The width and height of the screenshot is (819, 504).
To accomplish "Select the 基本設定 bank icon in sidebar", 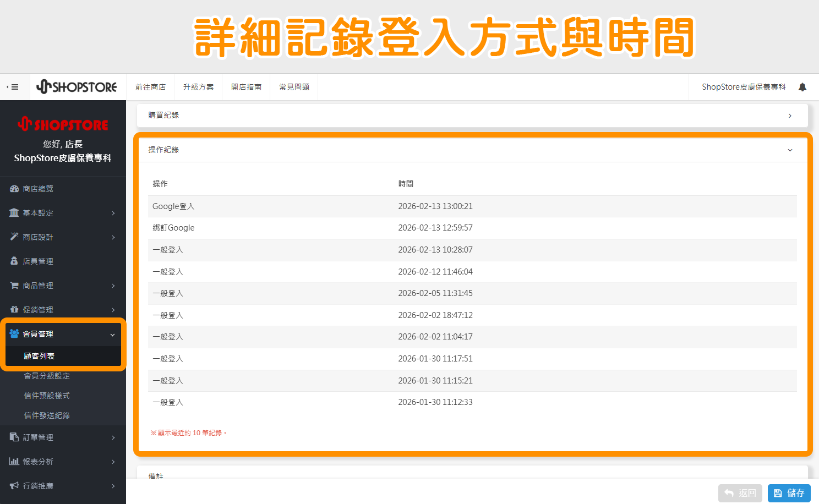I will click(x=14, y=213).
